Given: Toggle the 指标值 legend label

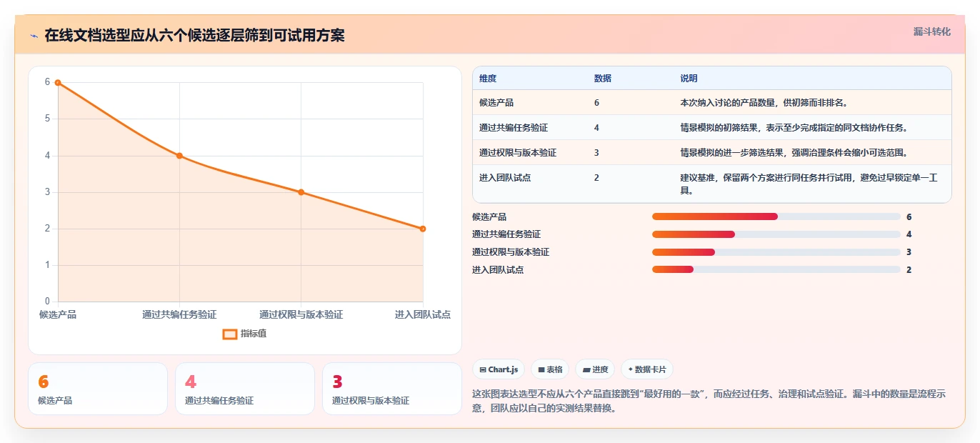Looking at the screenshot, I should click(x=254, y=334).
